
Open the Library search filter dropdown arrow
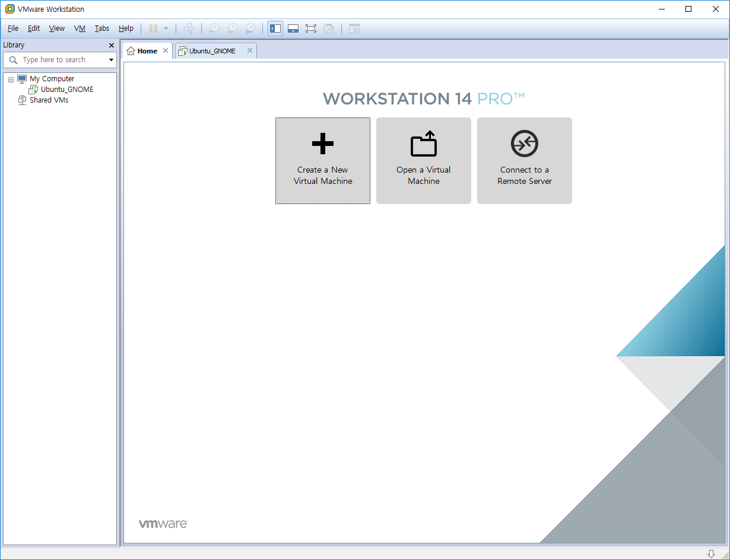(x=111, y=60)
